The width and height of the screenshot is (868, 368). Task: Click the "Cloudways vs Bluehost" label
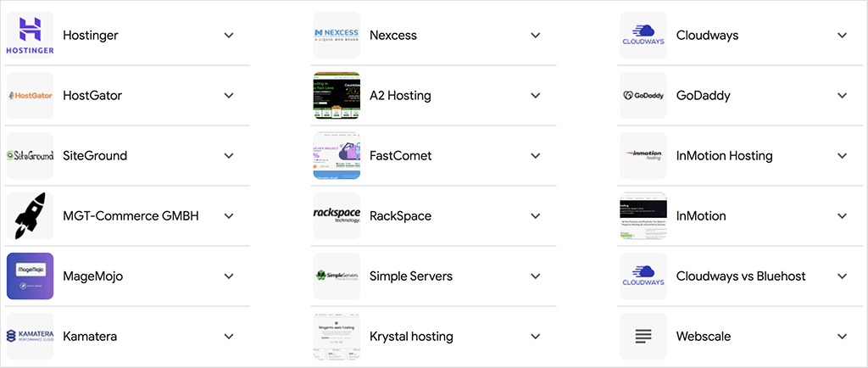pos(741,276)
